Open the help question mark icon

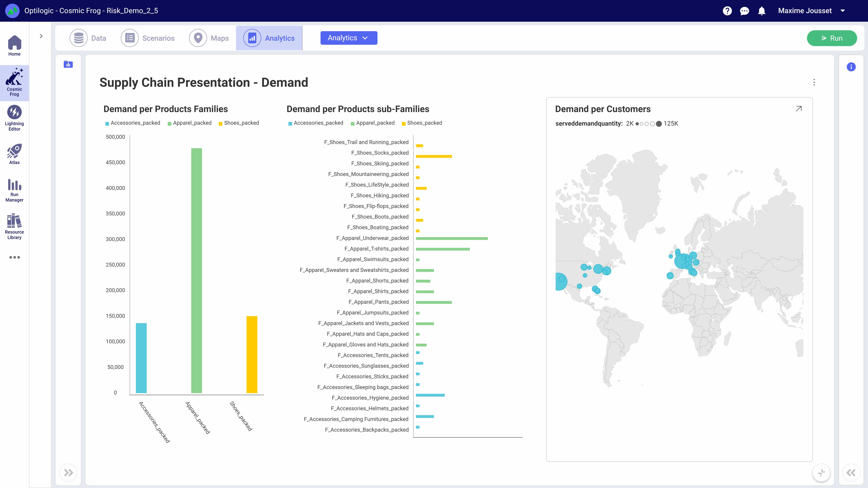(x=727, y=11)
